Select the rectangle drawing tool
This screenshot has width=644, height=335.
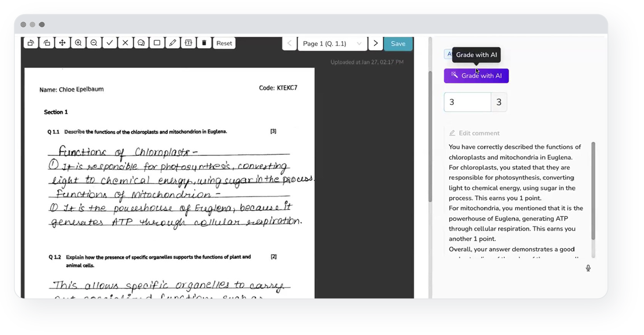157,43
